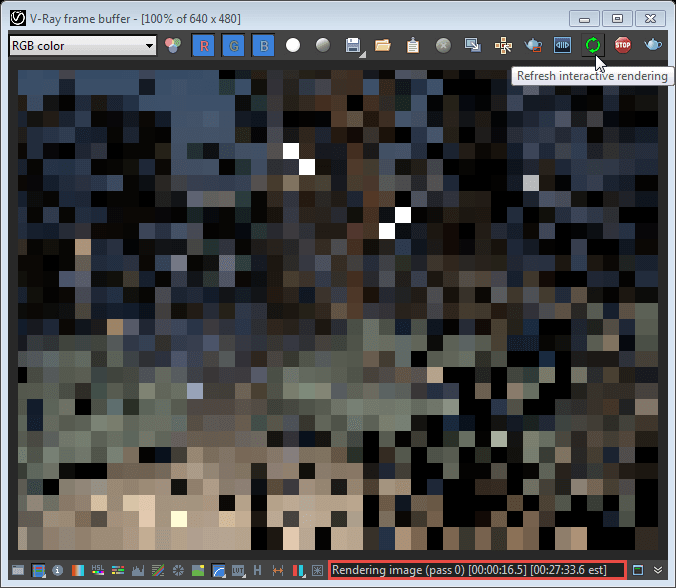The height and width of the screenshot is (588, 676).
Task: Click the track mouse while rendering icon
Action: (503, 45)
